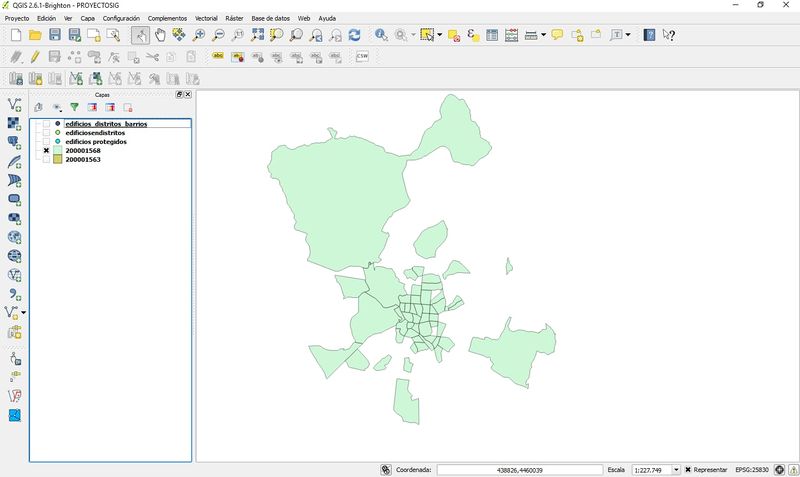
Task: Click the Zoom In magnifier tool
Action: (x=199, y=35)
